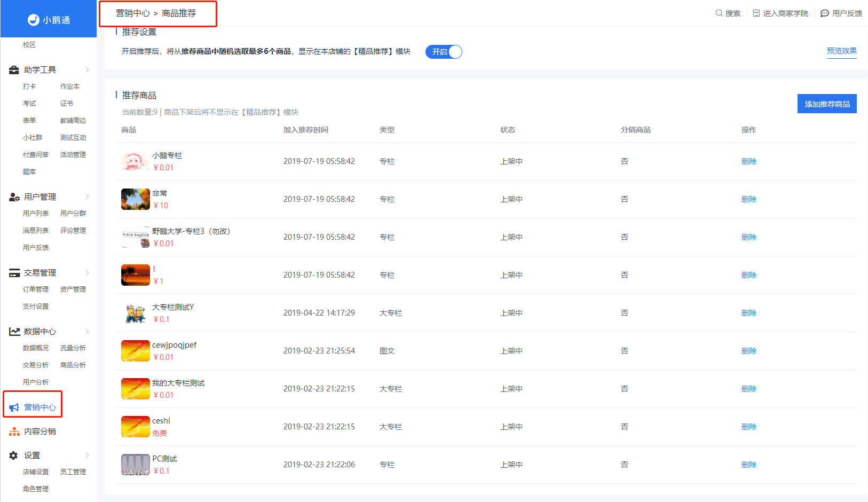Click the 小鹅专栏 product thumbnail
Screen dimensions: 868x502
pyautogui.click(x=136, y=161)
